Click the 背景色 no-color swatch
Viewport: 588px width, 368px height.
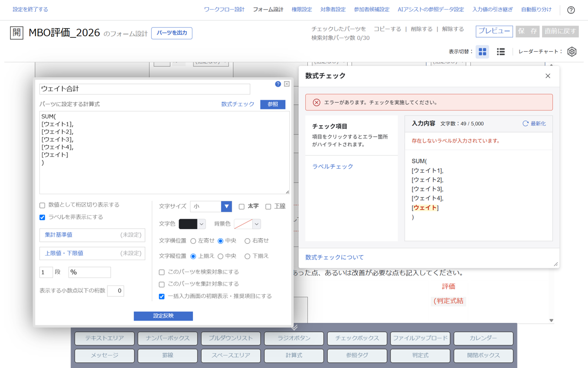pos(243,224)
